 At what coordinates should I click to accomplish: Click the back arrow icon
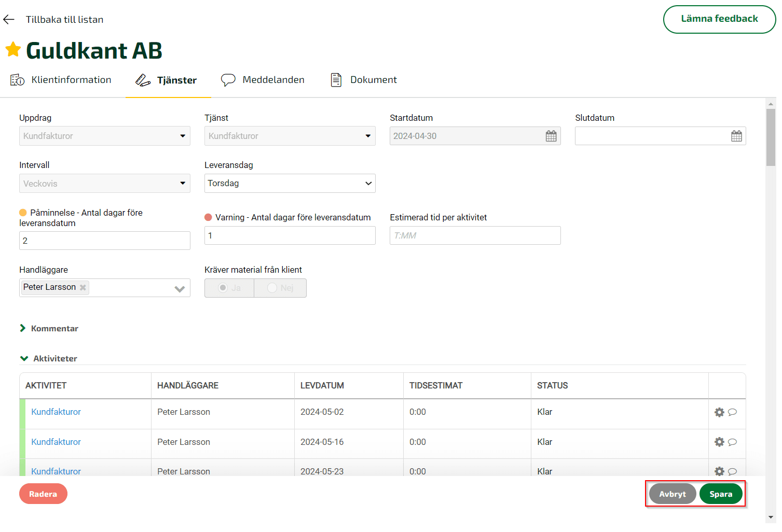click(9, 20)
